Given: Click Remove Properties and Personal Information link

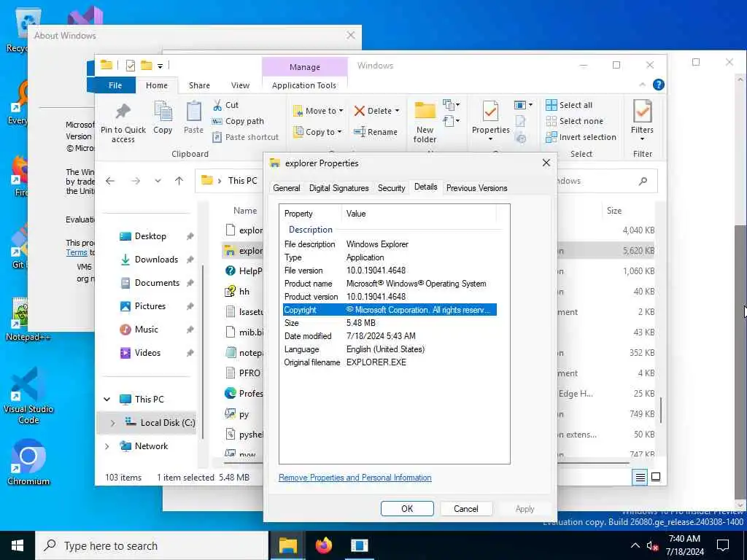Looking at the screenshot, I should (355, 478).
